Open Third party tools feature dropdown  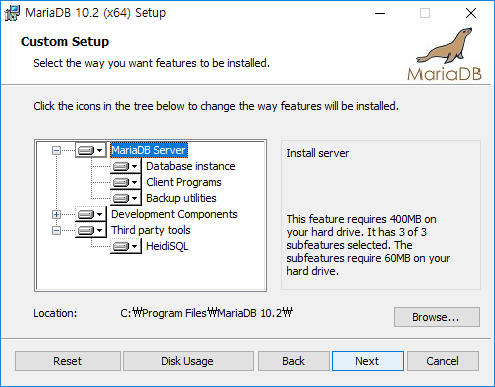click(x=90, y=230)
